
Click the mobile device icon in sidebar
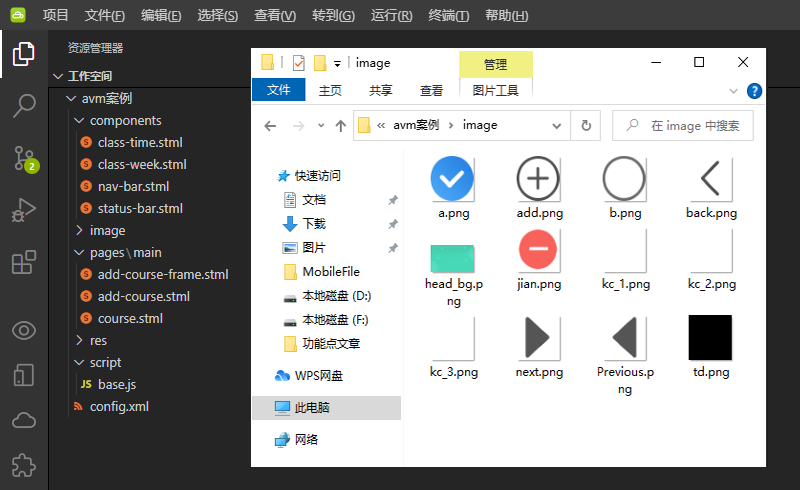(x=23, y=375)
